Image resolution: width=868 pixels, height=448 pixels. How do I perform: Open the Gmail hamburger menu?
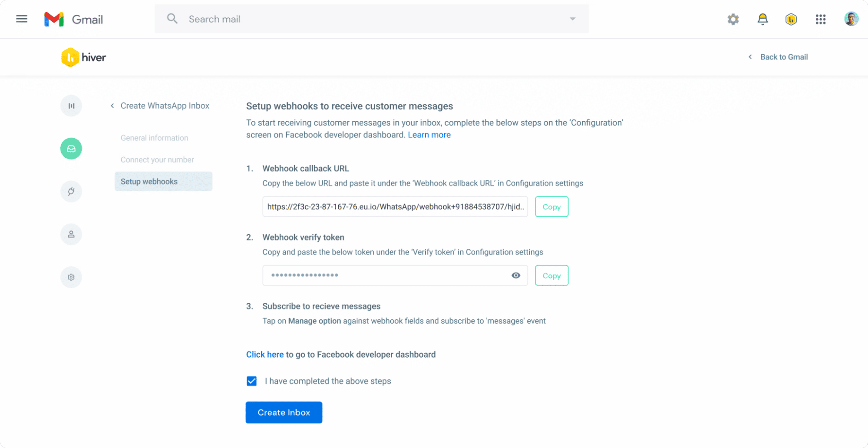coord(21,19)
